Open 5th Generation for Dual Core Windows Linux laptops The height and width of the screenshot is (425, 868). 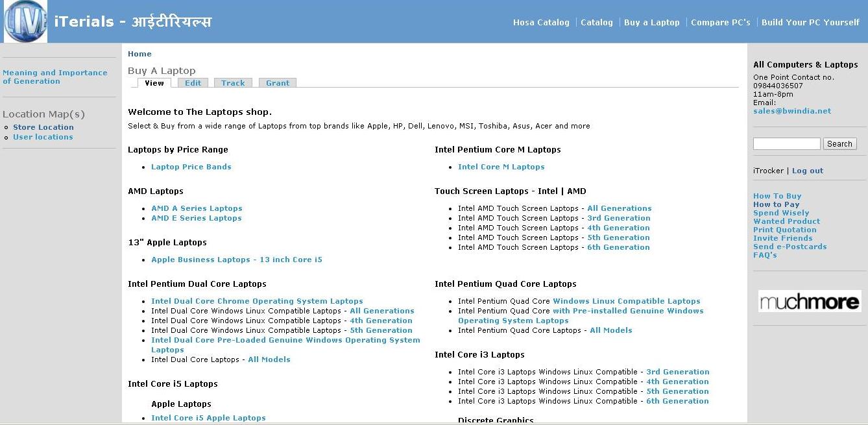click(381, 330)
